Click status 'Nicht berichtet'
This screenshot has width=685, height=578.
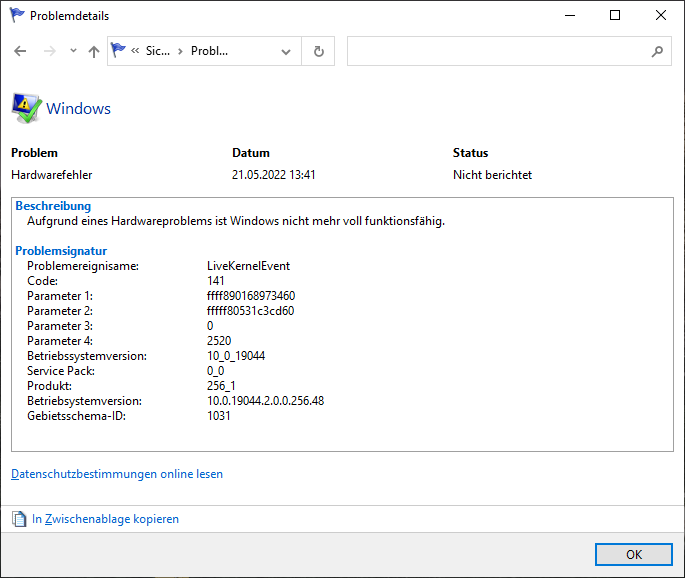click(x=492, y=175)
